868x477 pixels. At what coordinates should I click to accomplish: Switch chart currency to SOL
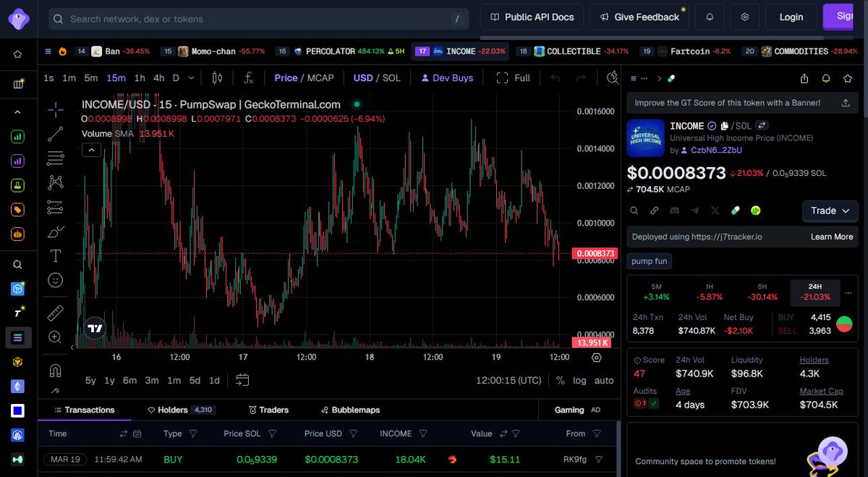click(x=391, y=77)
